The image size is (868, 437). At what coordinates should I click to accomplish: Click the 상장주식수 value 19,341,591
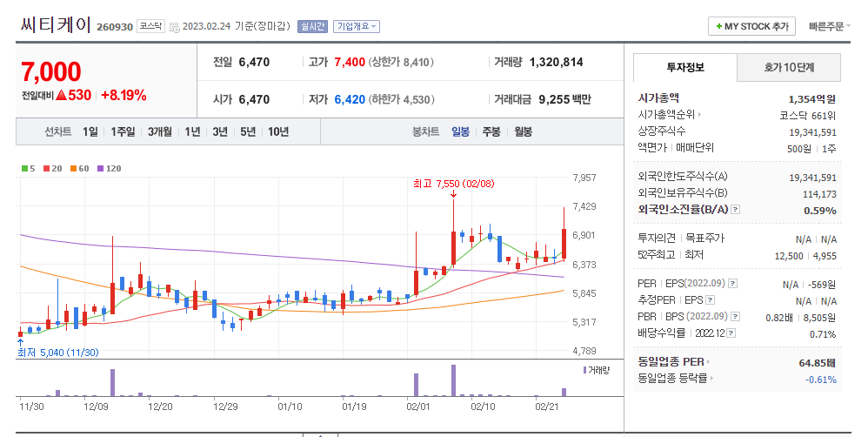coord(812,133)
